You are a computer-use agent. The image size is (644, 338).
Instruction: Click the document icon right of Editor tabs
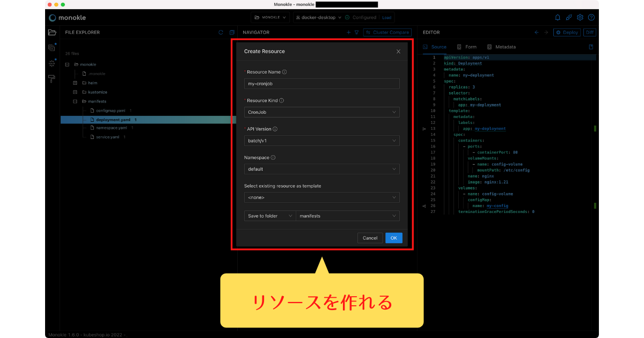pyautogui.click(x=591, y=47)
